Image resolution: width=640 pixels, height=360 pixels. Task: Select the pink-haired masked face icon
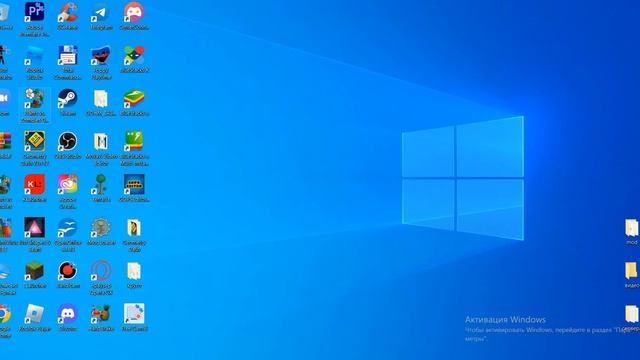(x=134, y=12)
